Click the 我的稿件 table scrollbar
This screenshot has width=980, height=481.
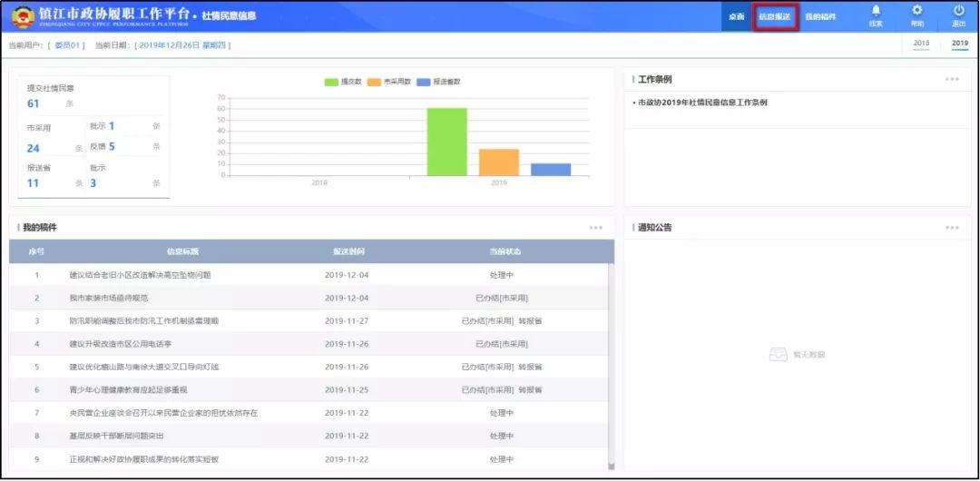(610, 363)
